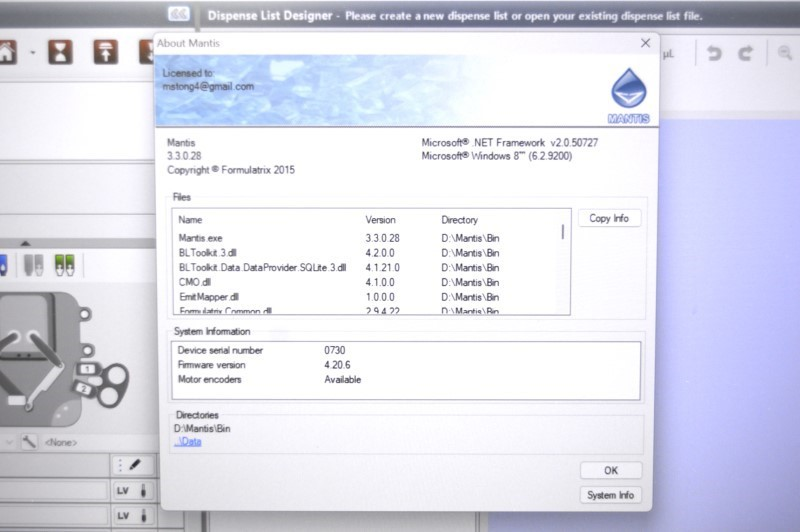This screenshot has width=800, height=532.
Task: Select the CMO.dll file row
Action: [x=371, y=283]
